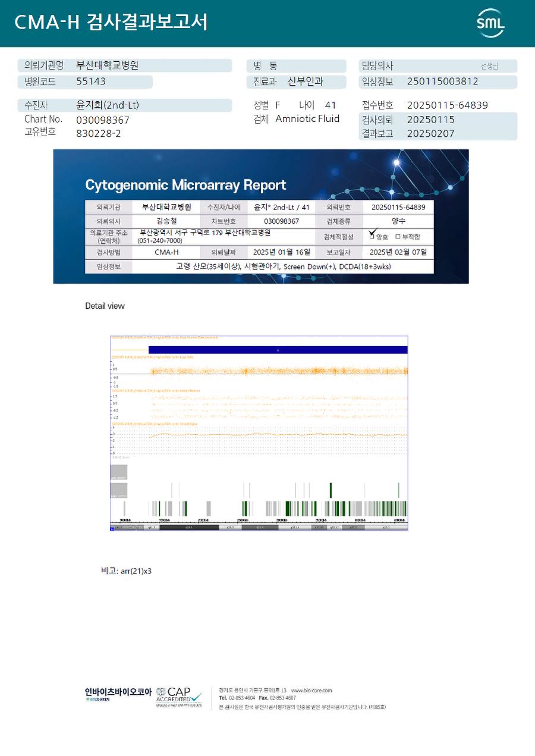Click the Chart No. value 030098367 at top
This screenshot has width=535, height=756.
click(103, 120)
